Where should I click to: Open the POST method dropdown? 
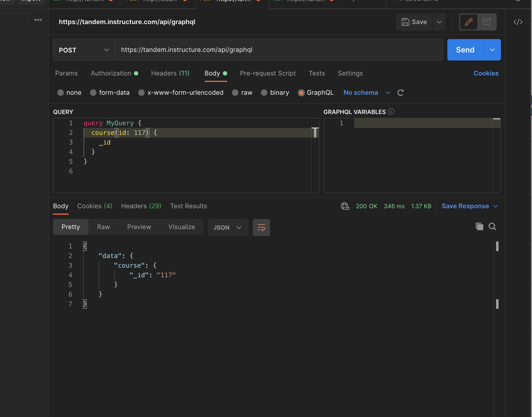pyautogui.click(x=84, y=50)
